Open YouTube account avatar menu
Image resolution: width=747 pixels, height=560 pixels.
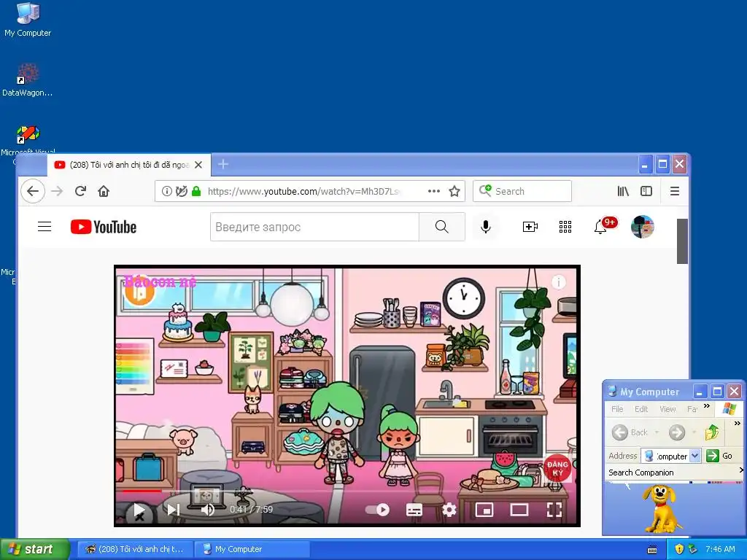[x=642, y=227]
